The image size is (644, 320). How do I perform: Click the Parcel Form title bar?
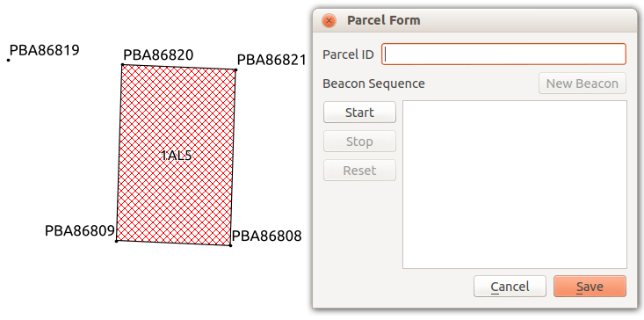coord(474,20)
